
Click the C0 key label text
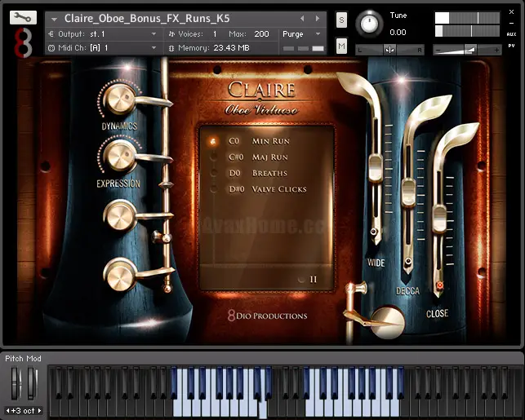[234, 141]
